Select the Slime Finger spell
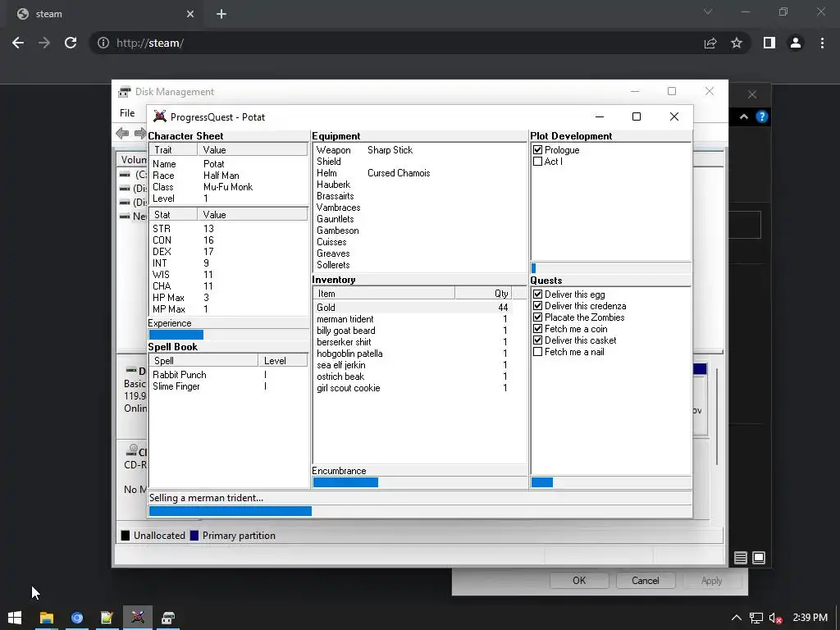The width and height of the screenshot is (840, 630). 228,386
